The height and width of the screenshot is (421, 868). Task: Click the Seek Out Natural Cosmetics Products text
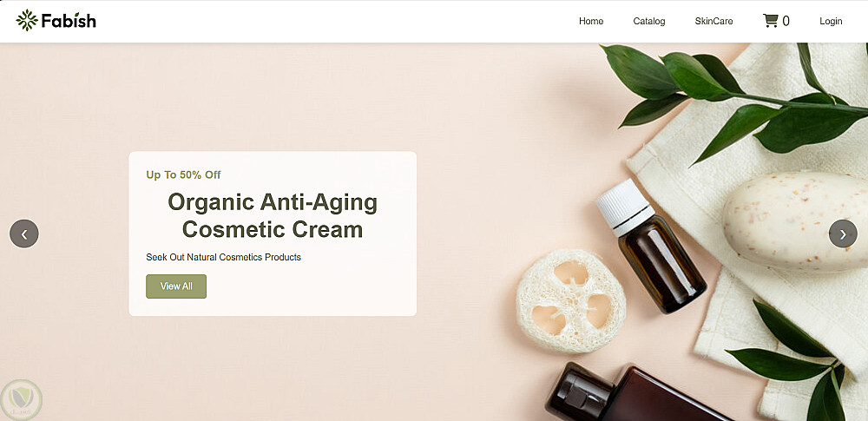pos(224,257)
